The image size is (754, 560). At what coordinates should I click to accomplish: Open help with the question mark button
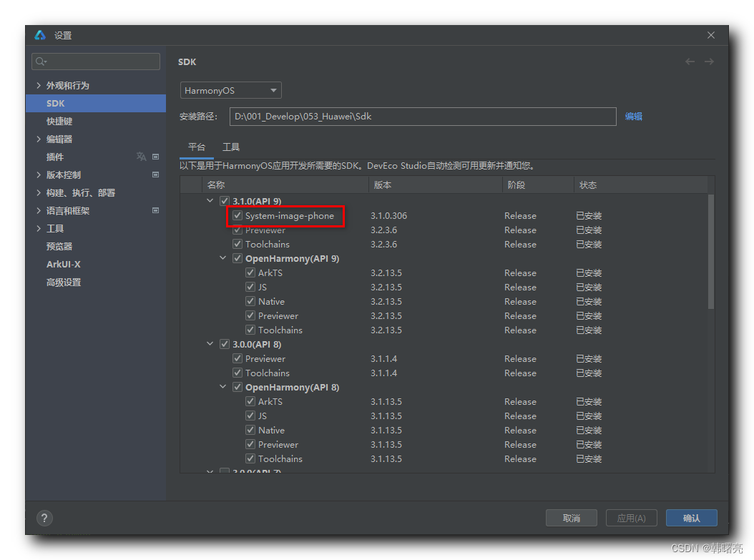[x=44, y=519]
